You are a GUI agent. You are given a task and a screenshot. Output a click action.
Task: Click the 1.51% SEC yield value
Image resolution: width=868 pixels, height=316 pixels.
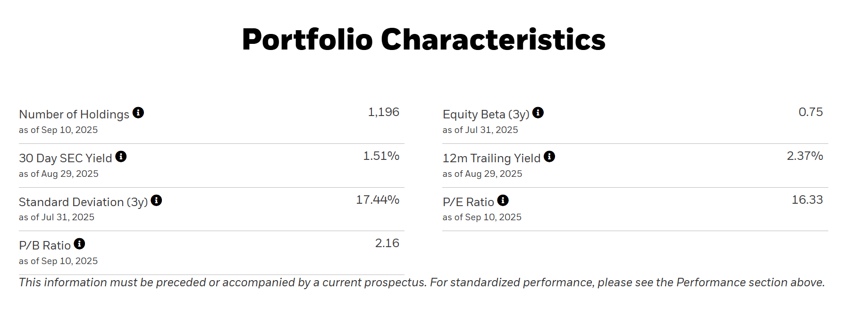coord(381,156)
